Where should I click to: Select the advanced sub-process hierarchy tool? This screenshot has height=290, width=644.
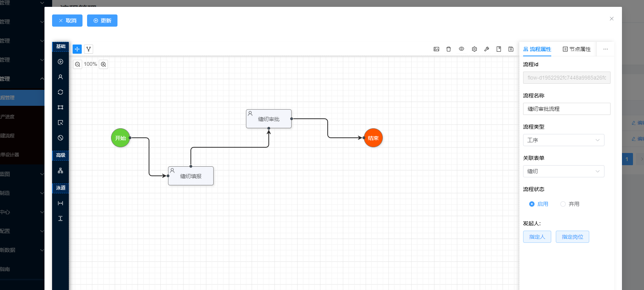(x=60, y=170)
